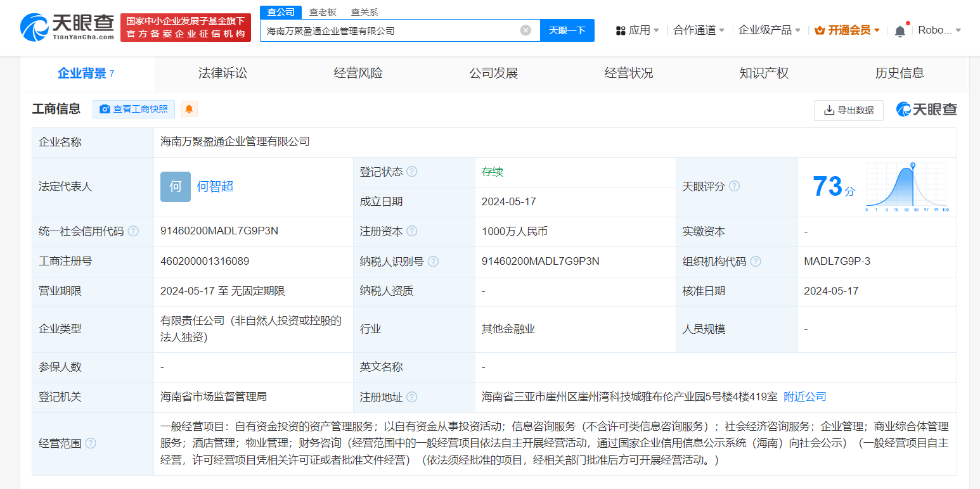The height and width of the screenshot is (489, 980).
Task: Clear search box using the × icon
Action: (525, 30)
